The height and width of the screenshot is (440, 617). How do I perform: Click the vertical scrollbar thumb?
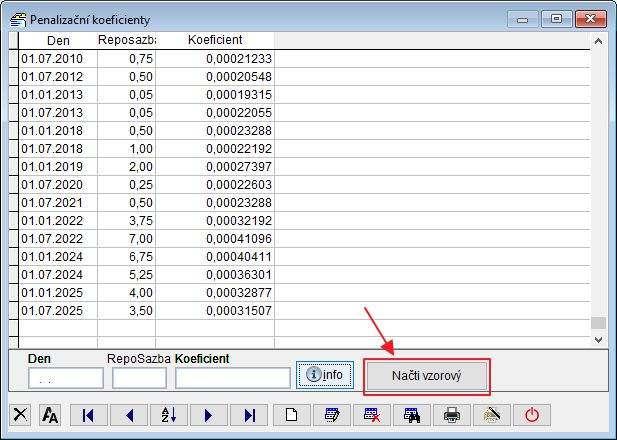599,323
